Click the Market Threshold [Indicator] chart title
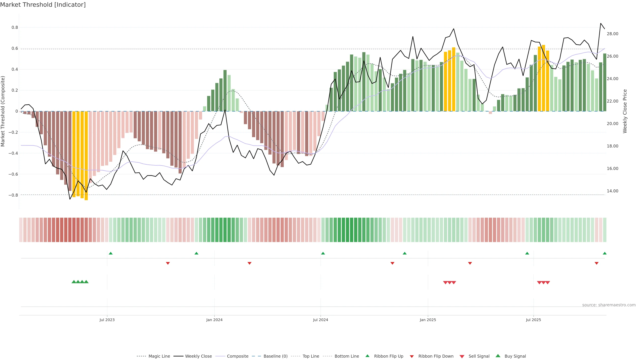The image size is (644, 362). 43,5
